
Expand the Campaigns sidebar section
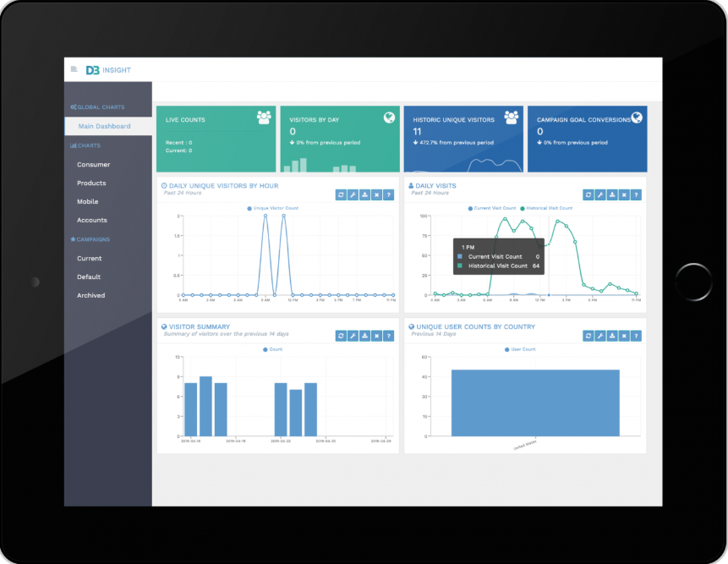pos(90,239)
